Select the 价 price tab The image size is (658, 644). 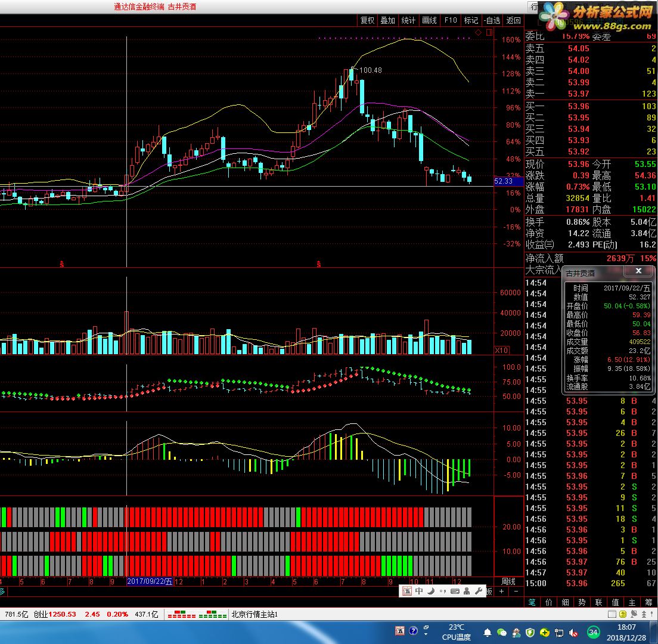click(548, 602)
